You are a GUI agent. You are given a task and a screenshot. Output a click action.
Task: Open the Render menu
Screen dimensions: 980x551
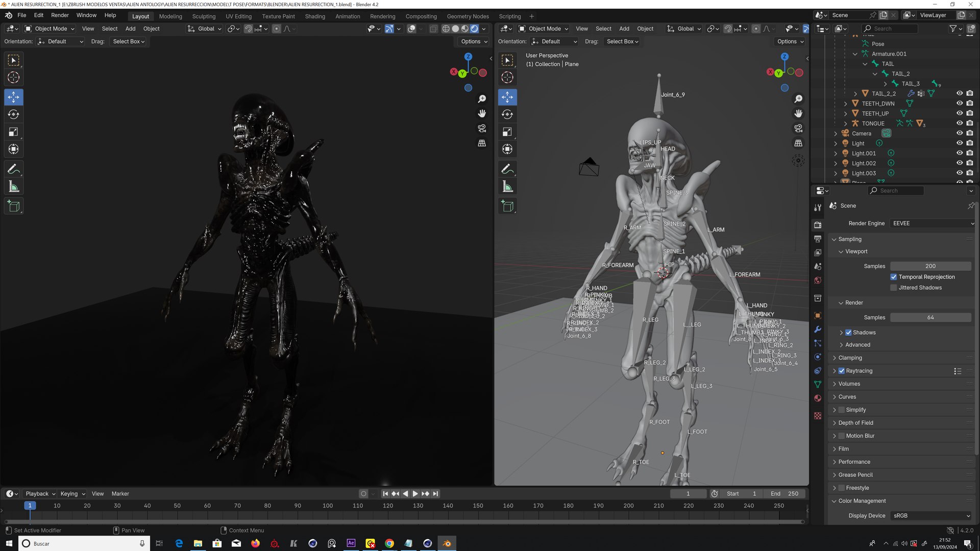point(60,15)
